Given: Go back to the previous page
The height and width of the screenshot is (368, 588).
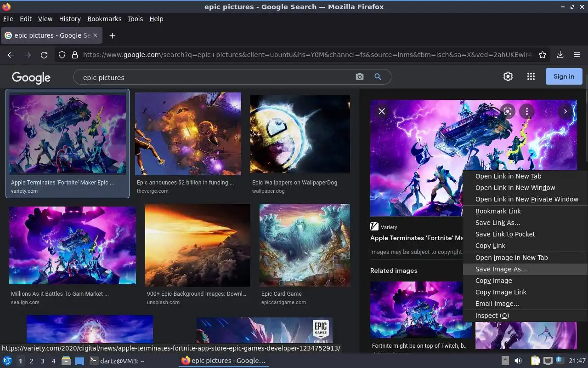Looking at the screenshot, I should pyautogui.click(x=11, y=55).
